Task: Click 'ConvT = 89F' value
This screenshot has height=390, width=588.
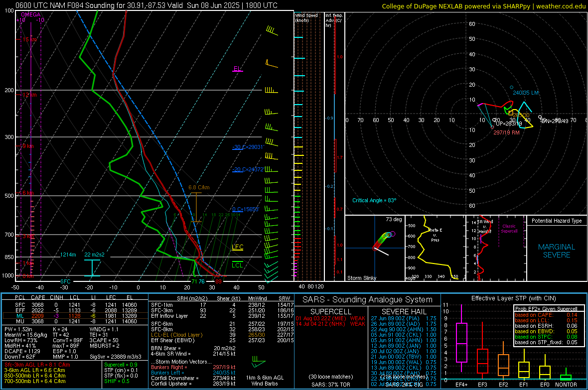Action: (68, 340)
